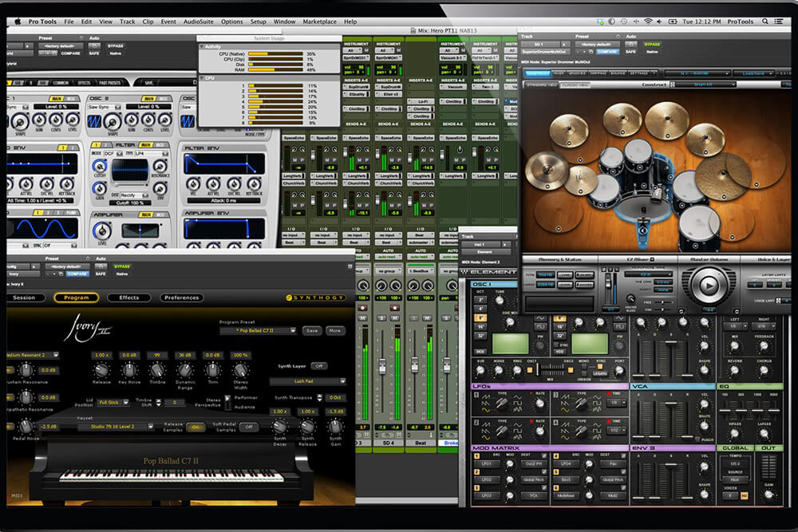This screenshot has width=798, height=532.
Task: Toggle Release Samples On button
Action: click(x=196, y=428)
